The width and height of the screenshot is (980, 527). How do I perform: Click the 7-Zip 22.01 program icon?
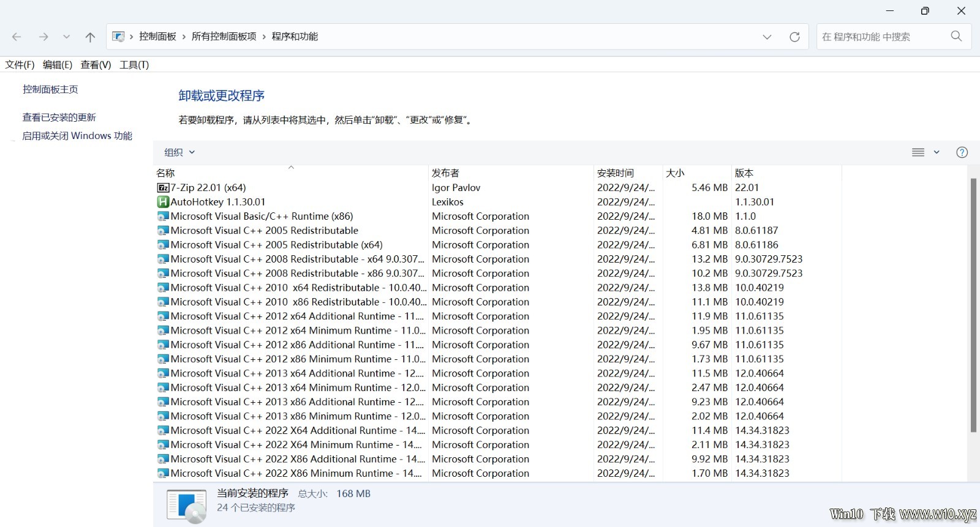coord(163,188)
